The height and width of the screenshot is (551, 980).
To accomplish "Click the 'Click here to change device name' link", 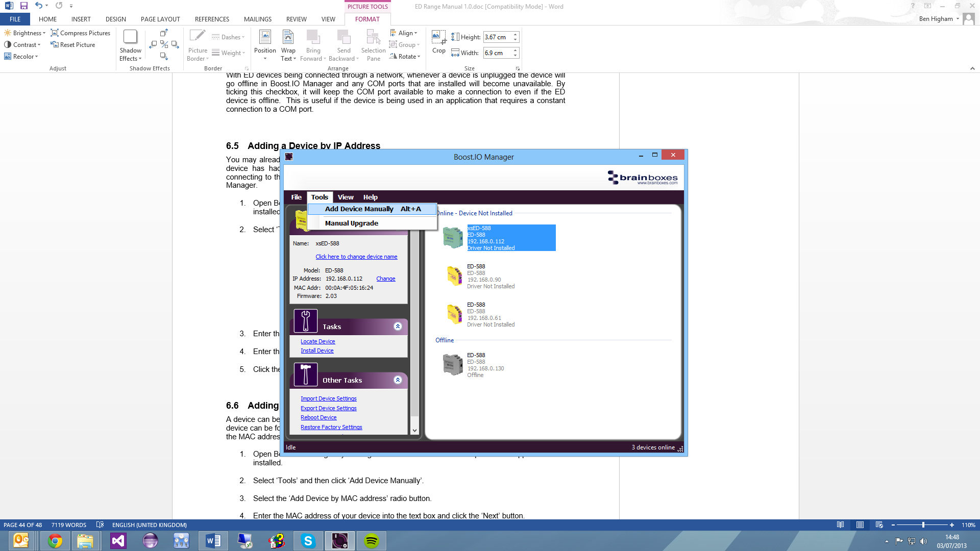I will pos(356,257).
